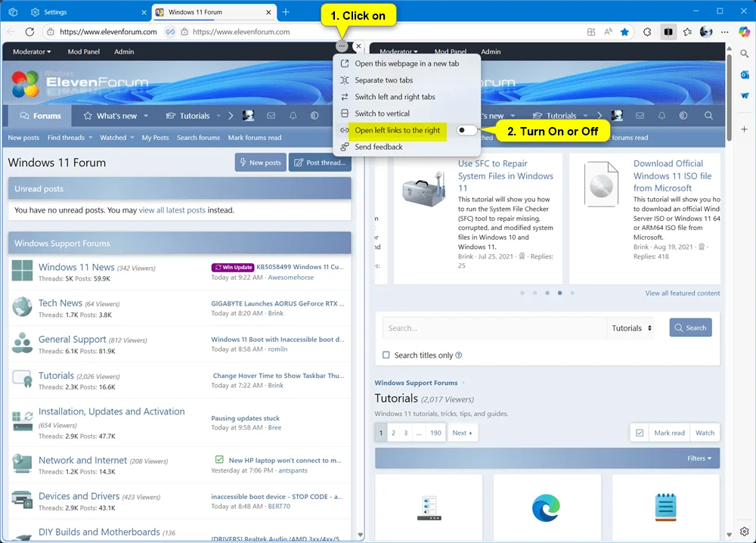756x543 pixels.
Task: Open the Microsoft Edge tutorial thumbnail
Action: coord(547,507)
